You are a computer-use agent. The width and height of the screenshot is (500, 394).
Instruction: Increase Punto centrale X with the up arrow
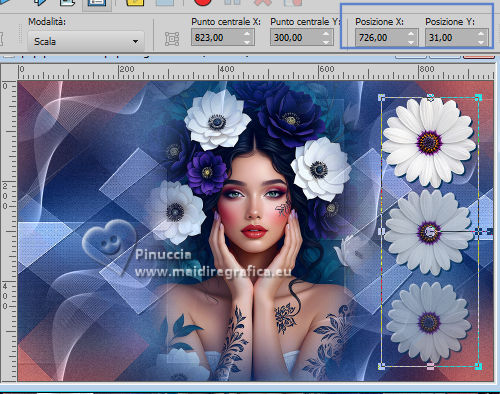(x=247, y=33)
